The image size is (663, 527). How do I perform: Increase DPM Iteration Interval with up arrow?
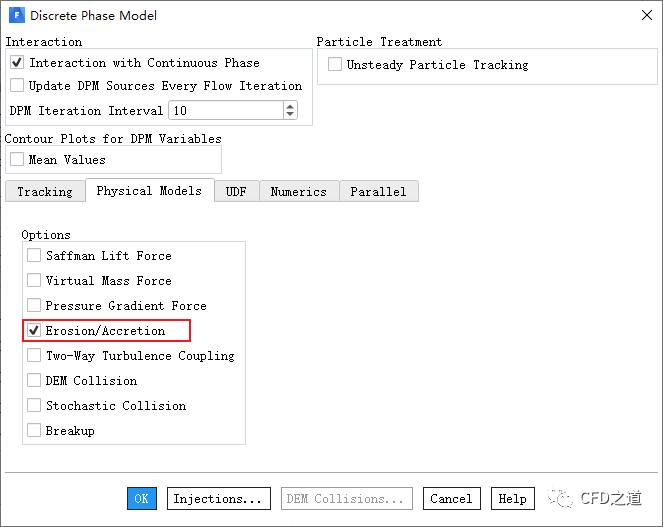[290, 106]
